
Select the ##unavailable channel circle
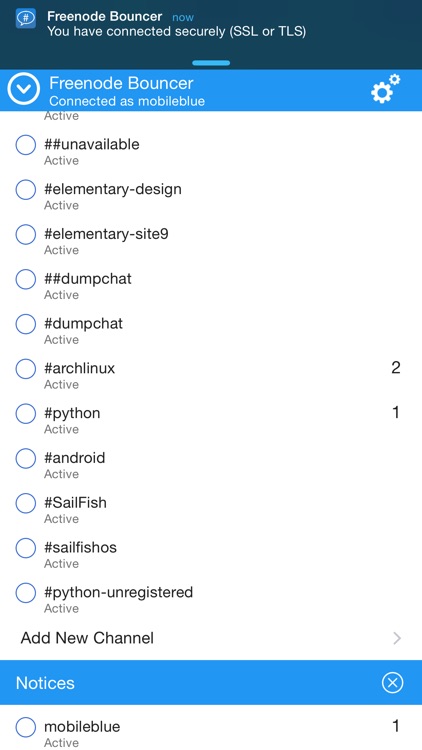coord(26,144)
